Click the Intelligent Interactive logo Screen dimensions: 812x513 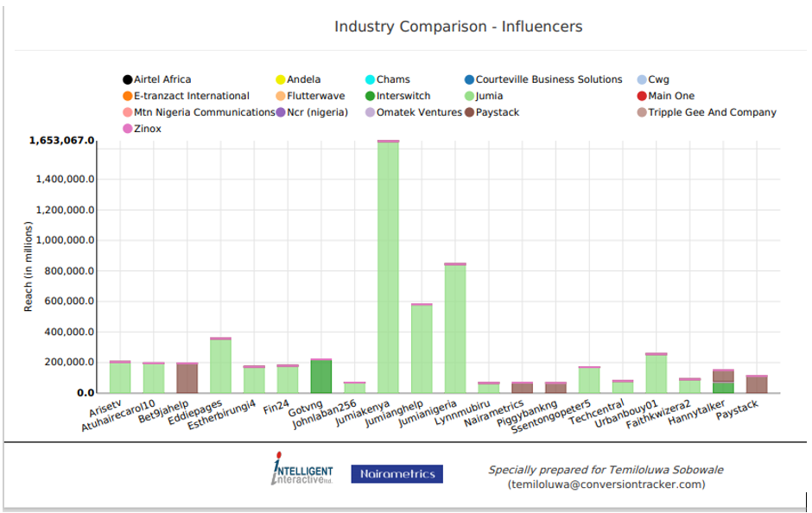click(x=302, y=471)
